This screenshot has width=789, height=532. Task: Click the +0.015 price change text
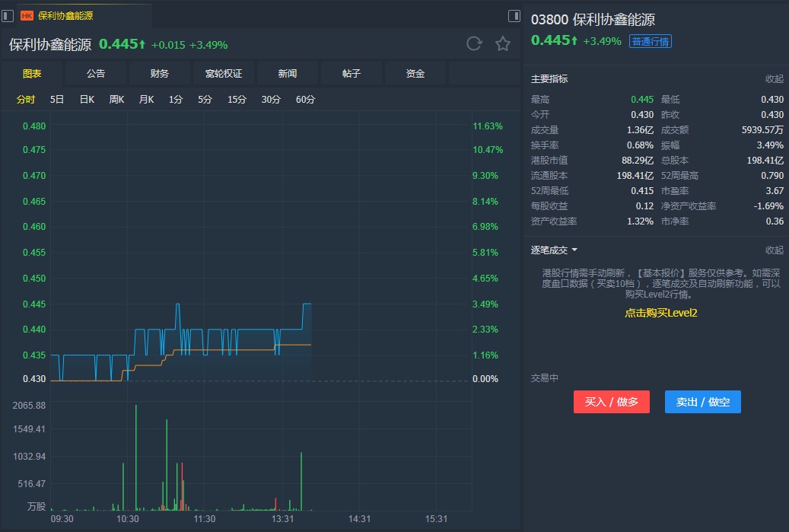pyautogui.click(x=168, y=45)
